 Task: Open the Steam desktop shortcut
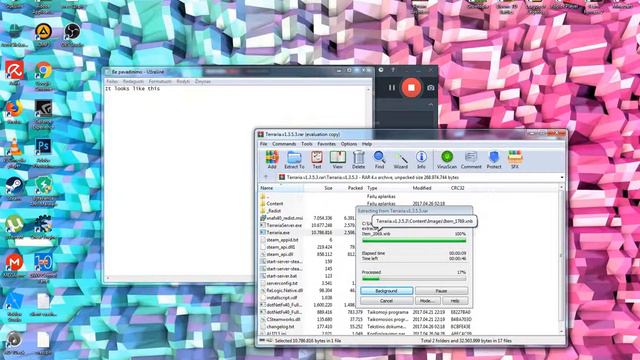(14, 189)
